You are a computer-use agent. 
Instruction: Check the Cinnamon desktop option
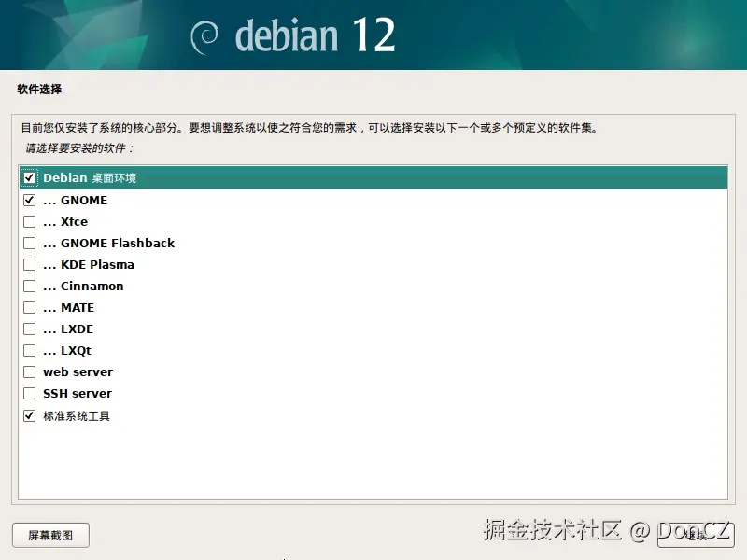click(x=30, y=286)
